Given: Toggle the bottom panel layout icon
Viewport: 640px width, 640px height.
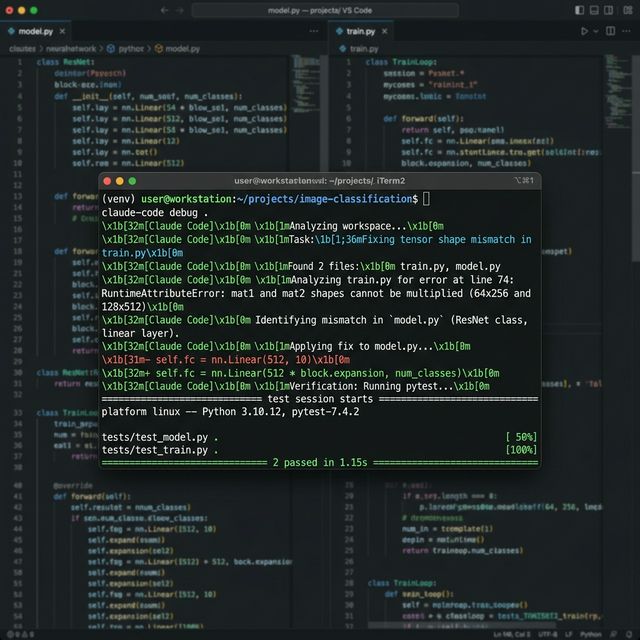Looking at the screenshot, I should 594,10.
